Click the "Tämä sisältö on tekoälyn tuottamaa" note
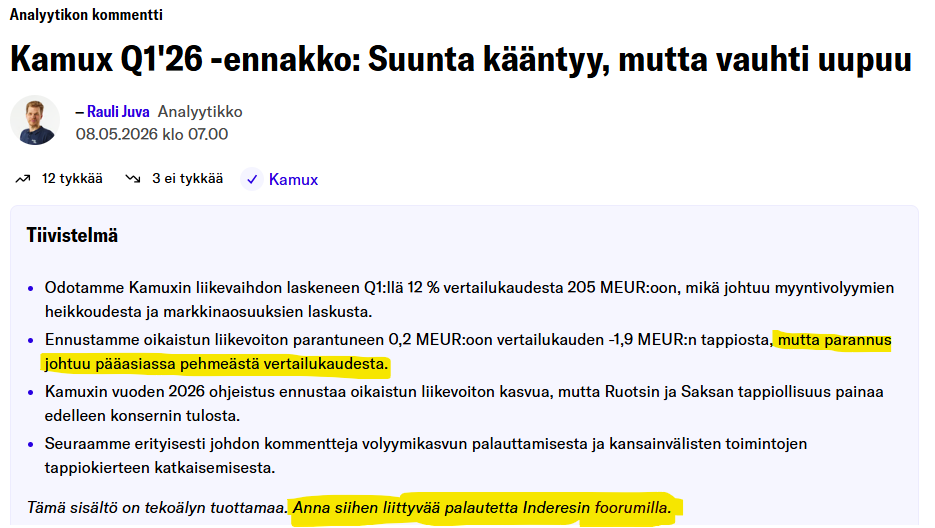Screen dimensions: 935x528 157,508
